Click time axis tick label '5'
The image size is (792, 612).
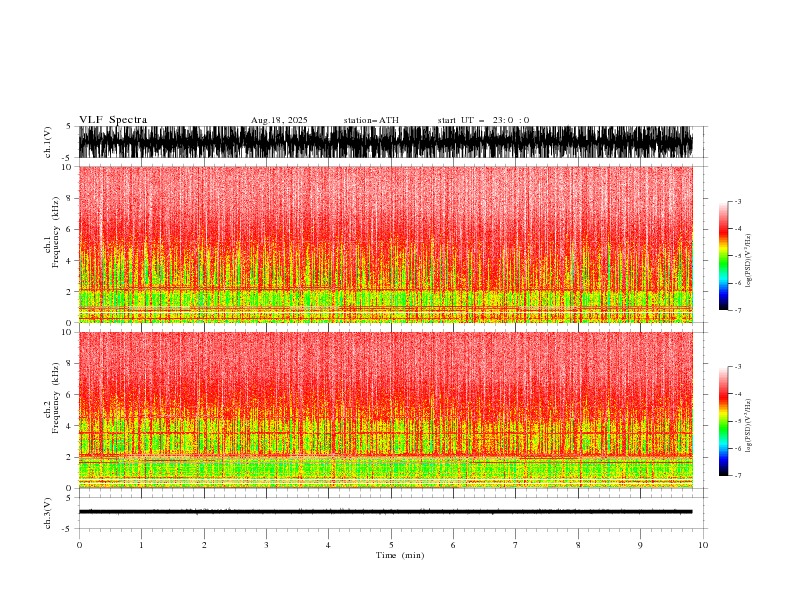coord(391,545)
